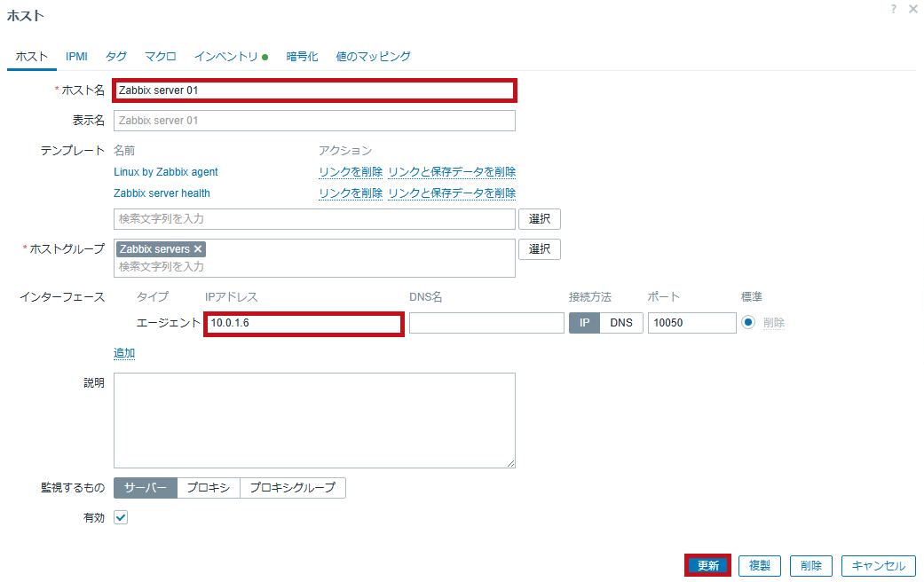The image size is (924, 582).
Task: Focus the ホスト名 input field
Action: pos(314,90)
